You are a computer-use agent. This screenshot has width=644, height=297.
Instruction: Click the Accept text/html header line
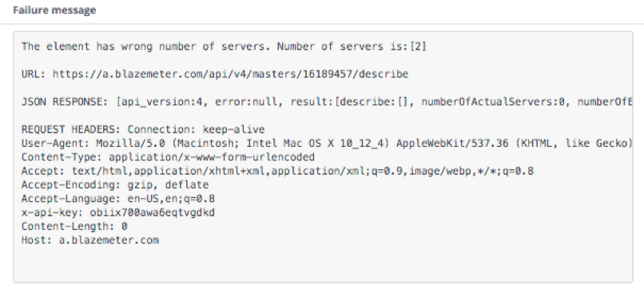[277, 171]
